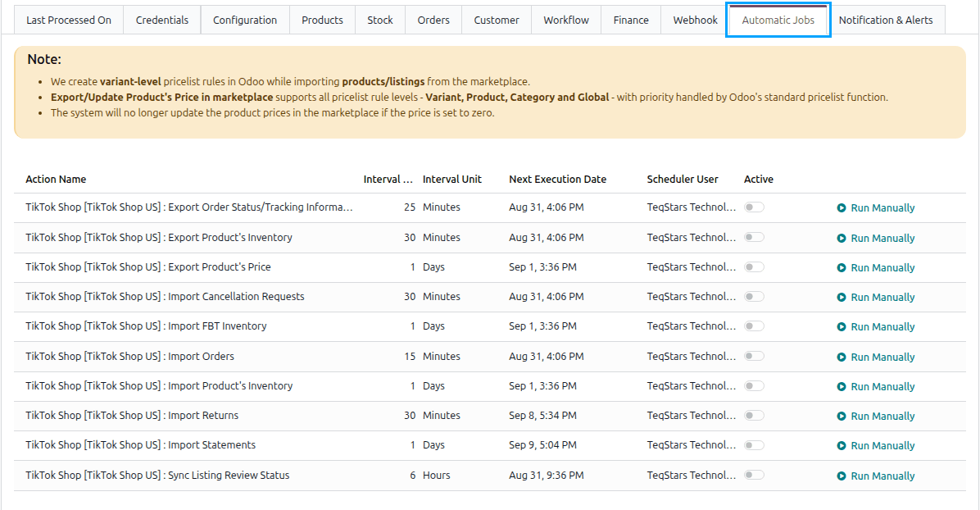Screen dimensions: 980x510
Task: Sort by Next Execution Date column
Action: (557, 179)
